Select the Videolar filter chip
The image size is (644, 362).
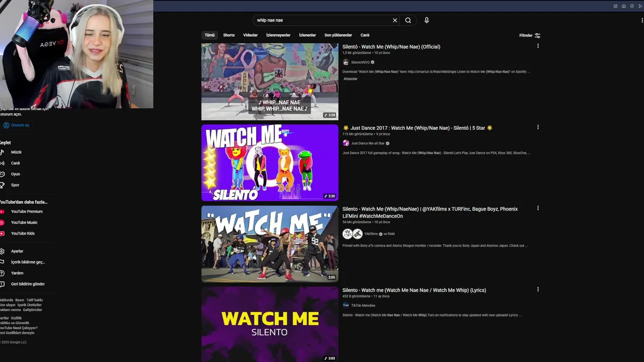(251, 35)
